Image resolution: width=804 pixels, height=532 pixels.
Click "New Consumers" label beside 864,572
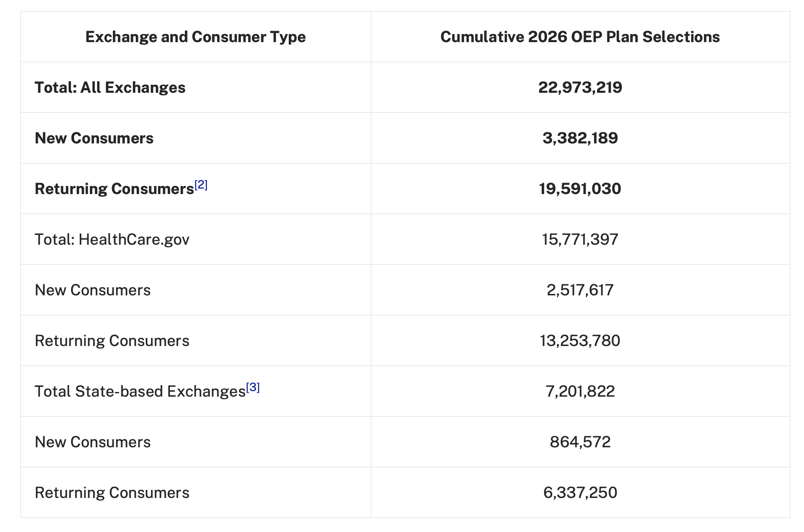click(x=93, y=442)
